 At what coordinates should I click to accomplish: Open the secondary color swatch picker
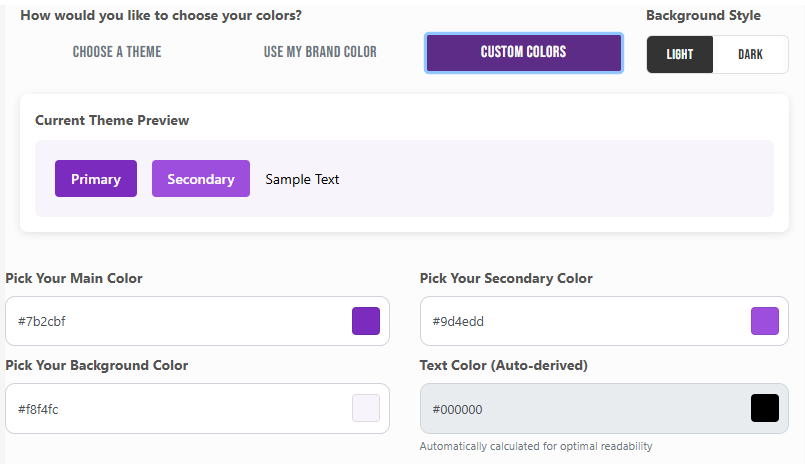(x=765, y=321)
